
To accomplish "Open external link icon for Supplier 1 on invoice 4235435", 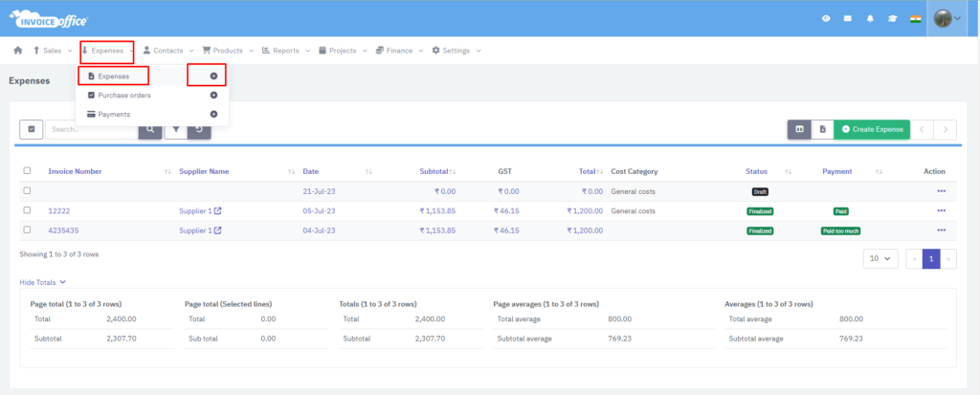I will tap(217, 230).
